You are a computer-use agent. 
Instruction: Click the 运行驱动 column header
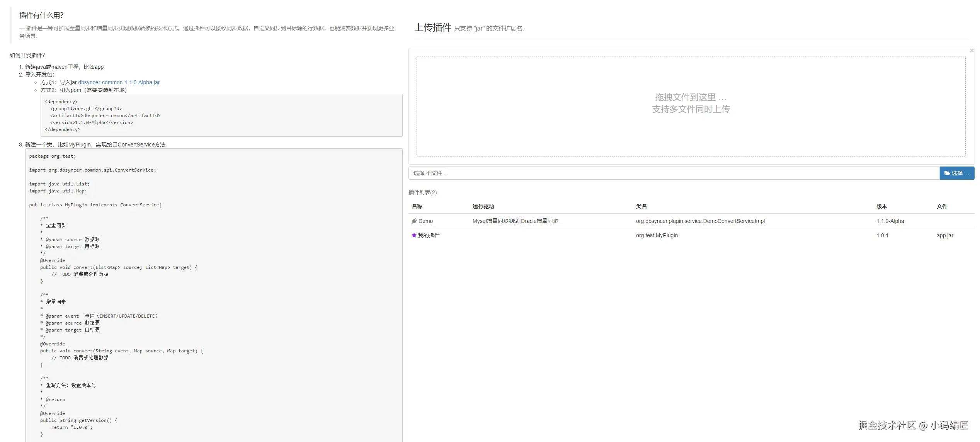tap(483, 206)
